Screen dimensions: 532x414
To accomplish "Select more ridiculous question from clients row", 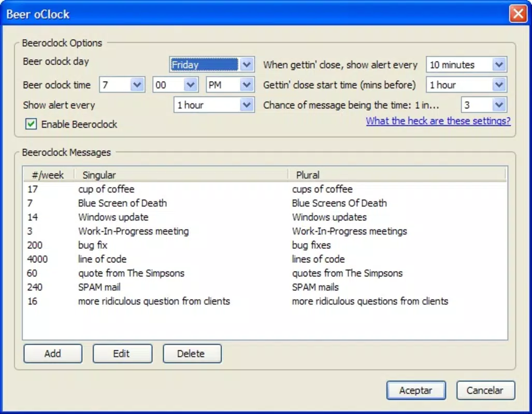I will point(265,301).
